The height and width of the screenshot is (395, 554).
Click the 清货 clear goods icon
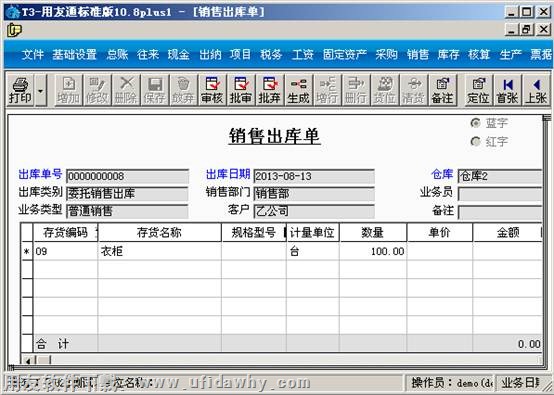[413, 90]
